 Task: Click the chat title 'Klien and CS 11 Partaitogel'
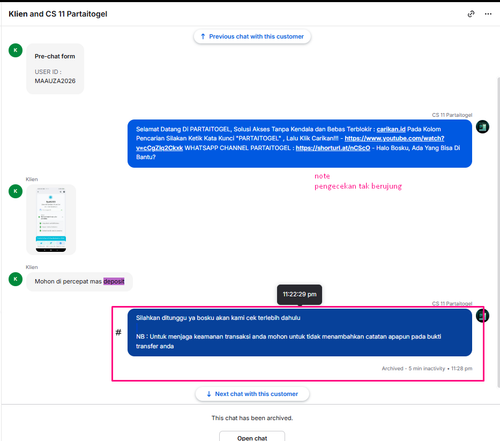pyautogui.click(x=58, y=14)
